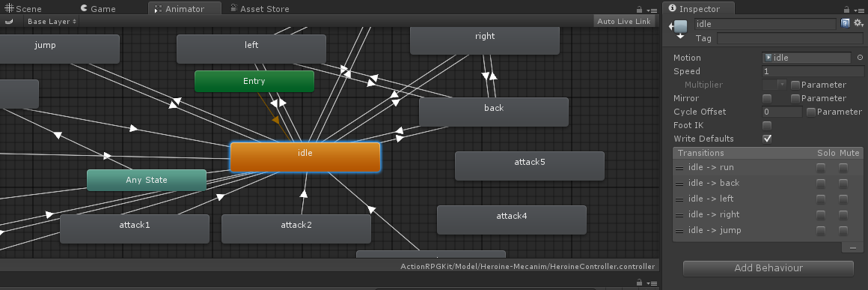Enable Solo for idle -> back
868x290 pixels.
[820, 183]
